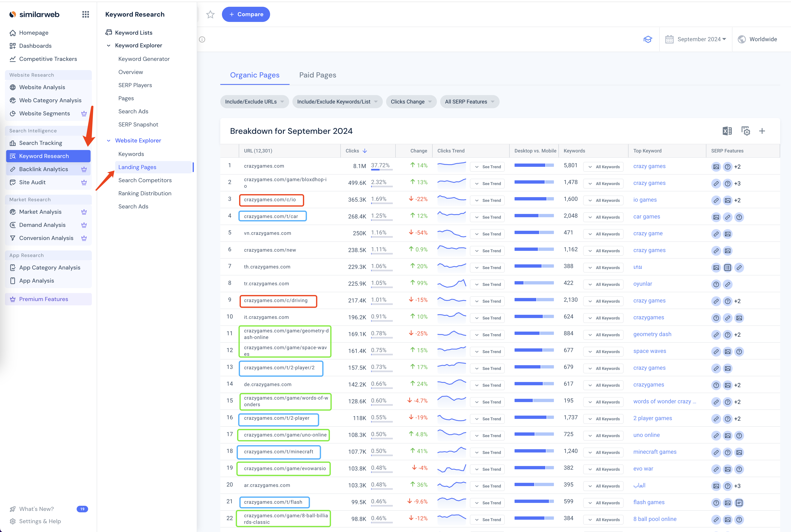Export the table to Excel icon

(x=727, y=131)
